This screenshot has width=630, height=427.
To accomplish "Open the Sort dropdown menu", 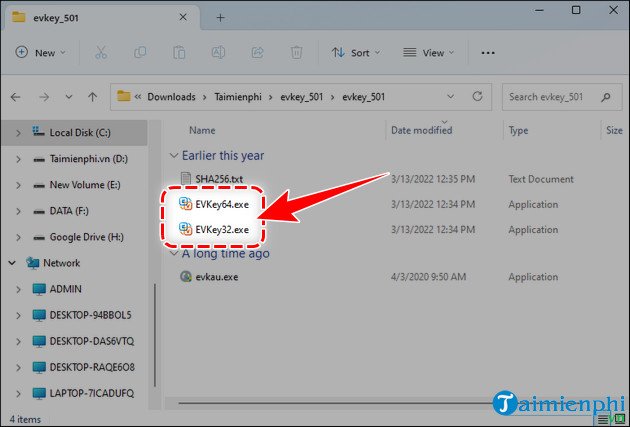I will point(351,53).
